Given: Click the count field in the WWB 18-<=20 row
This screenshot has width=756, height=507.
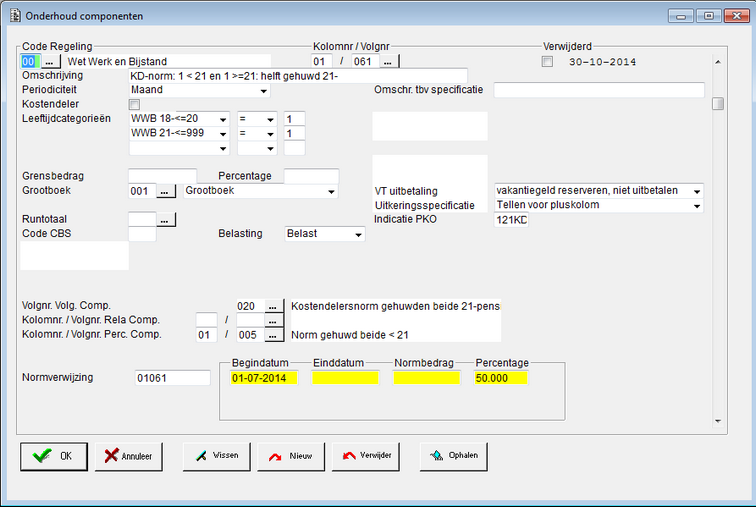Looking at the screenshot, I should tap(295, 119).
